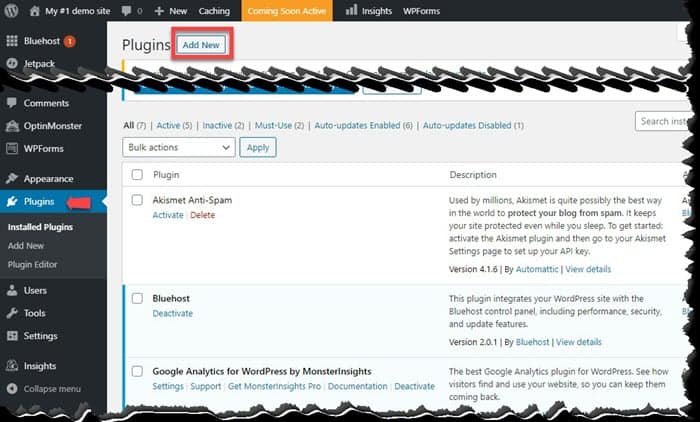Click Get MonsterInsights Pro link
Viewport: 700px width, 422px height.
coord(275,386)
